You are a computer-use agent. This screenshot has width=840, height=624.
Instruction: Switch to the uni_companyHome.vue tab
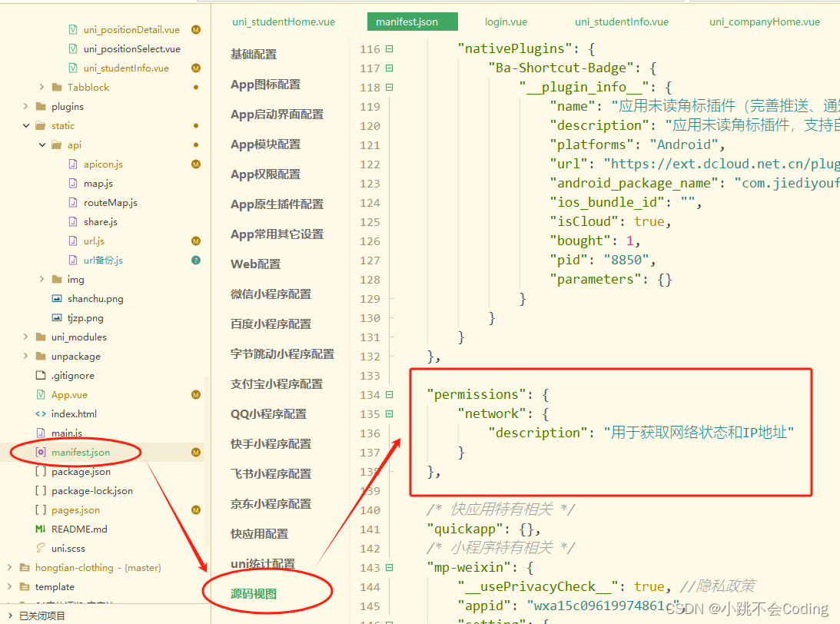pyautogui.click(x=765, y=22)
